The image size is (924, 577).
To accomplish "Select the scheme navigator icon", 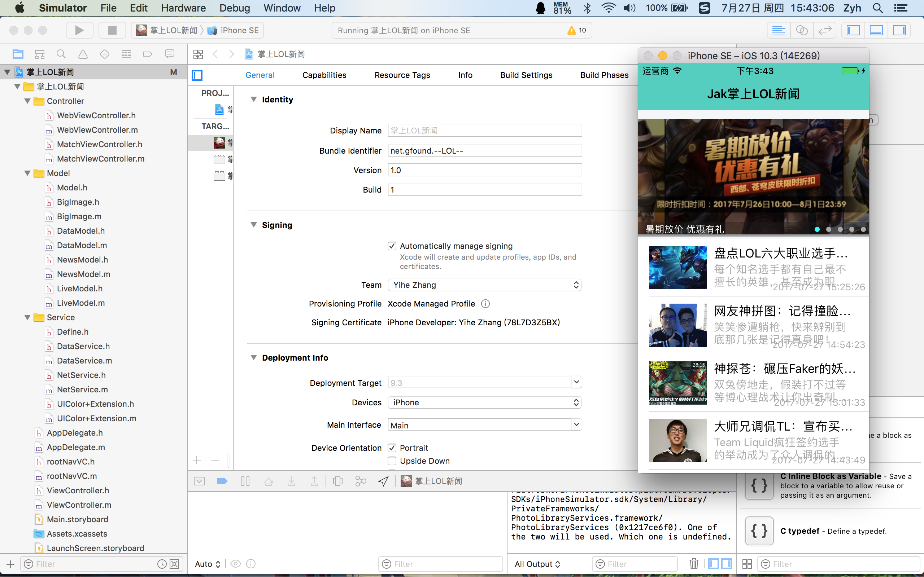I will 38,54.
